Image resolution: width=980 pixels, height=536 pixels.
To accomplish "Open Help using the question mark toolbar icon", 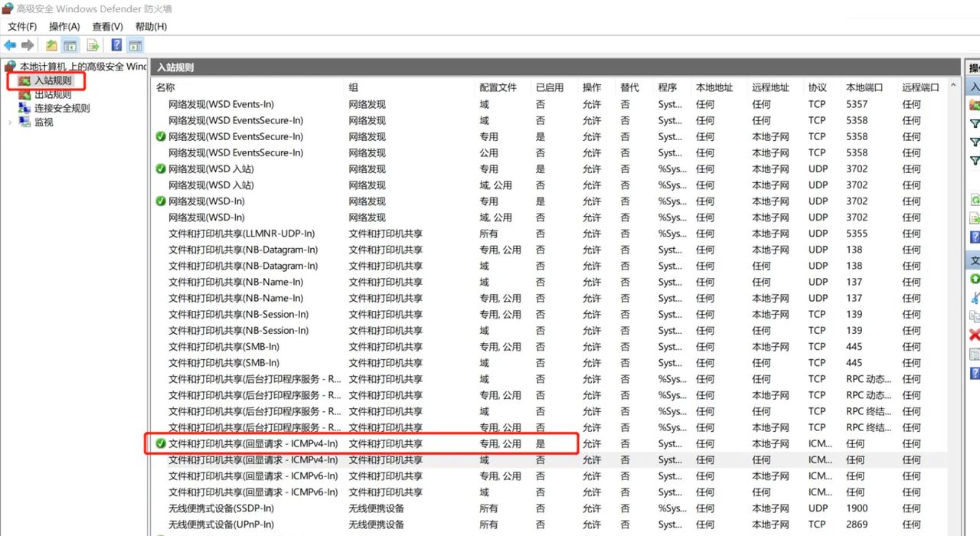I will (x=116, y=44).
